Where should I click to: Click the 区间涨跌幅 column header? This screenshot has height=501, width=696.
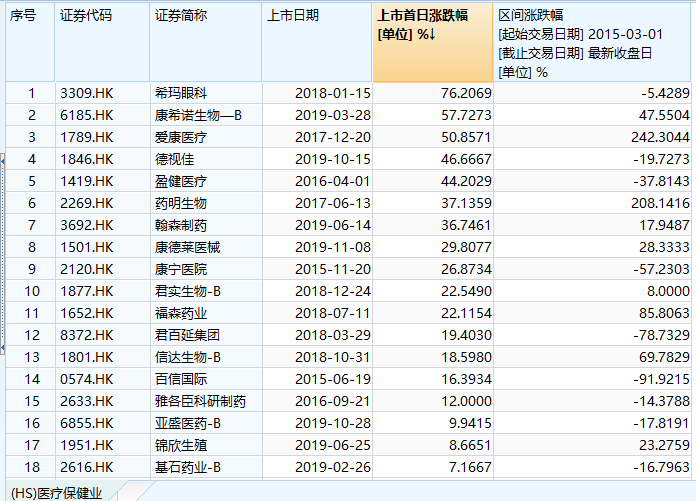592,42
